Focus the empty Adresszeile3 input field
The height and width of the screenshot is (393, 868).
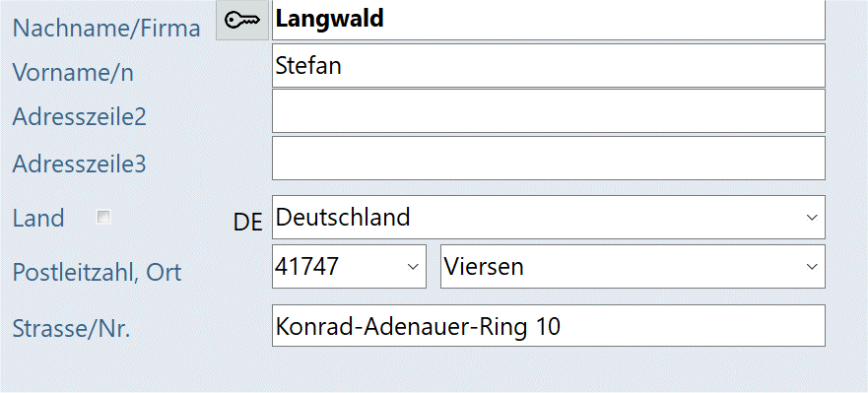(x=549, y=159)
